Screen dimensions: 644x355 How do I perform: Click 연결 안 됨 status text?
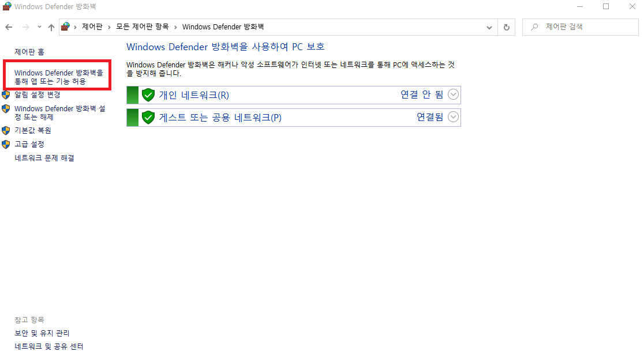(x=422, y=95)
